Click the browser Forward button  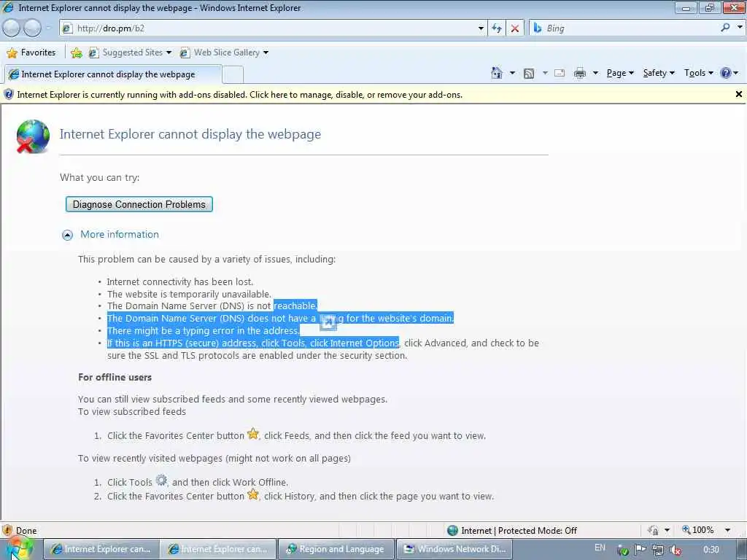pyautogui.click(x=32, y=28)
